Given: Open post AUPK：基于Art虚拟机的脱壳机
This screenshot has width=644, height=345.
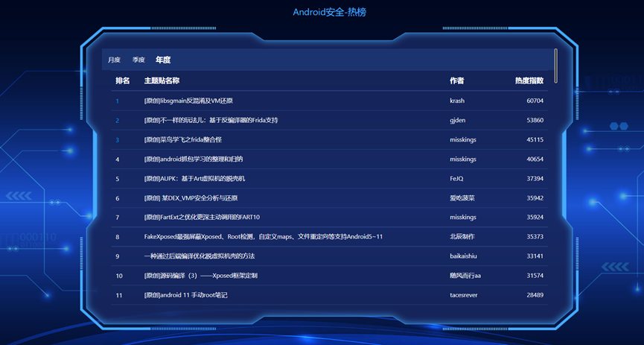Looking at the screenshot, I should pyautogui.click(x=194, y=179).
